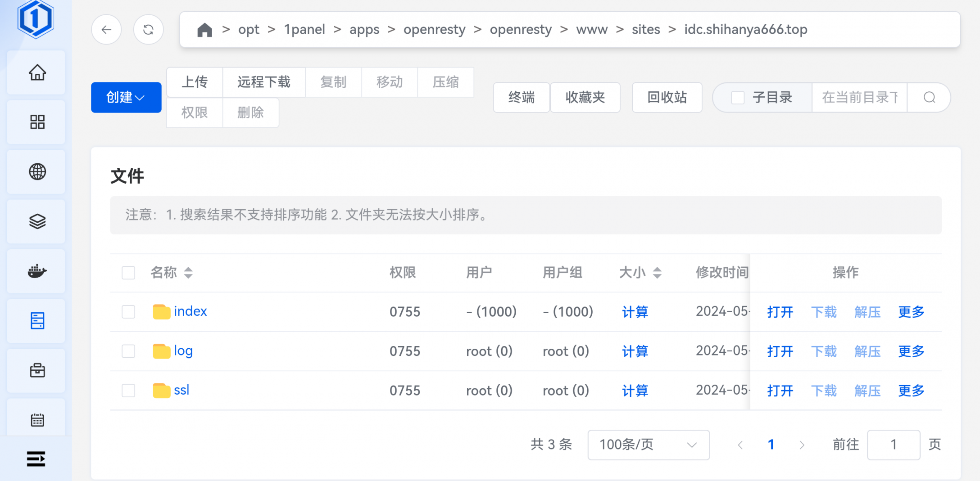This screenshot has width=980, height=481.
Task: Open the index folder name link
Action: pyautogui.click(x=191, y=311)
